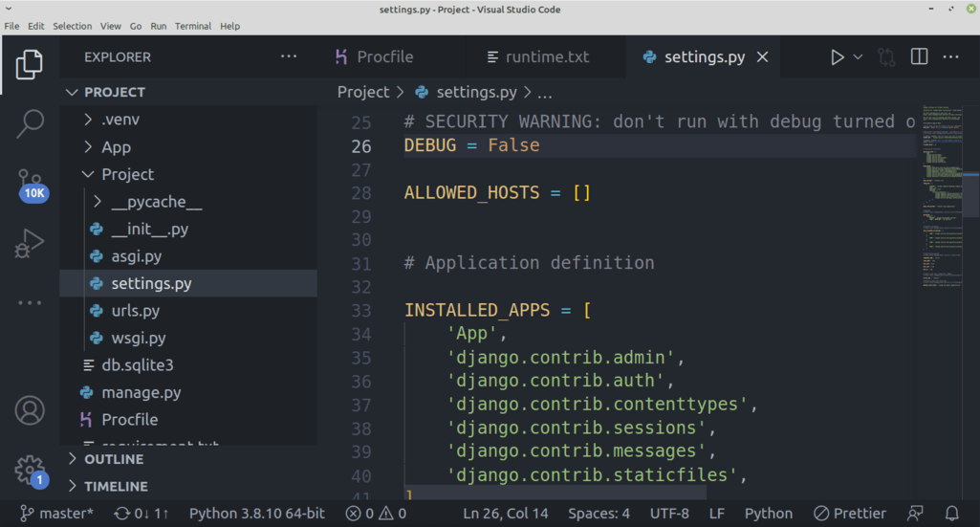This screenshot has height=527, width=980.
Task: Select settings.py in the explorer tree
Action: click(188, 283)
